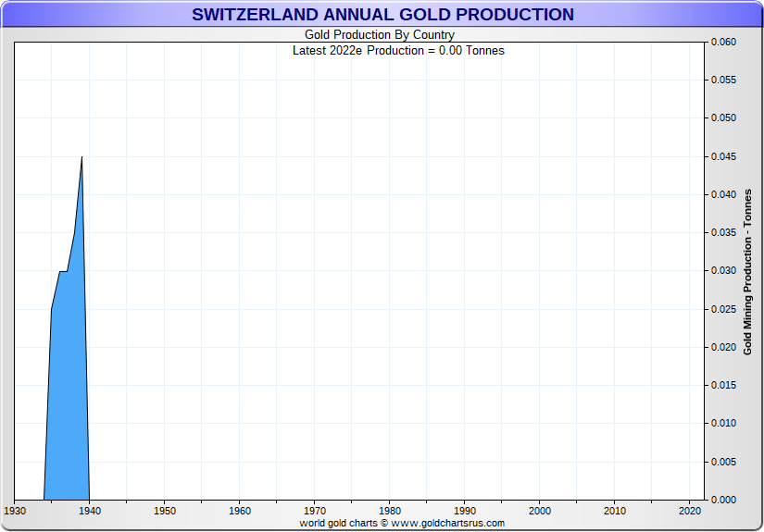Select the Gold Production By Country subtitle

point(380,35)
